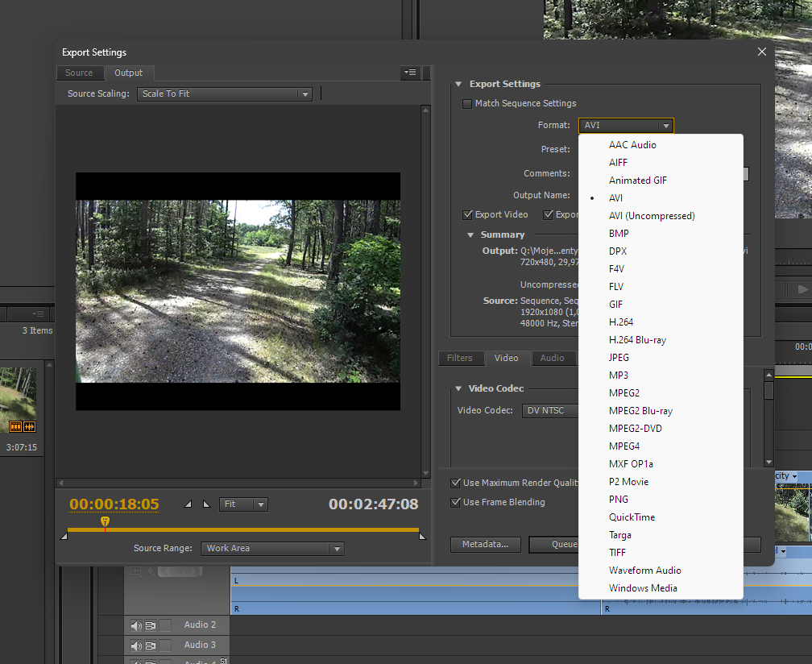This screenshot has height=664, width=812.
Task: Disable Use Maximum Render Quality
Action: (x=456, y=483)
